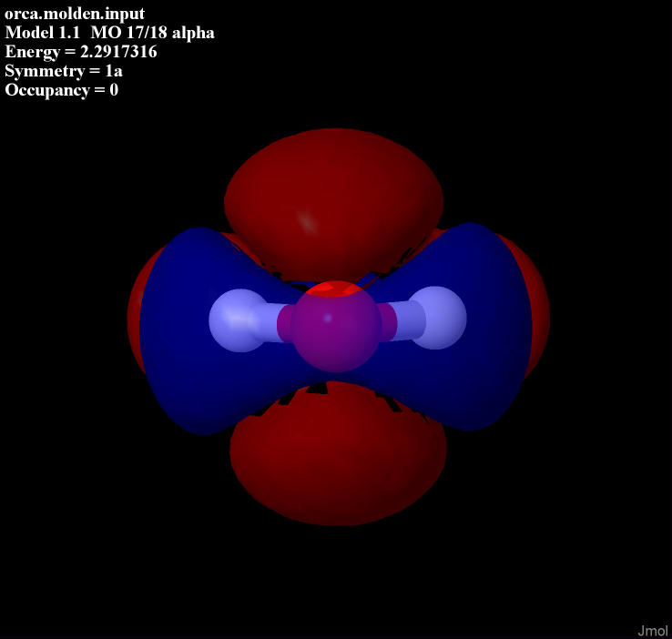
Task: Click the bottom red orbital lobe
Action: [338, 454]
